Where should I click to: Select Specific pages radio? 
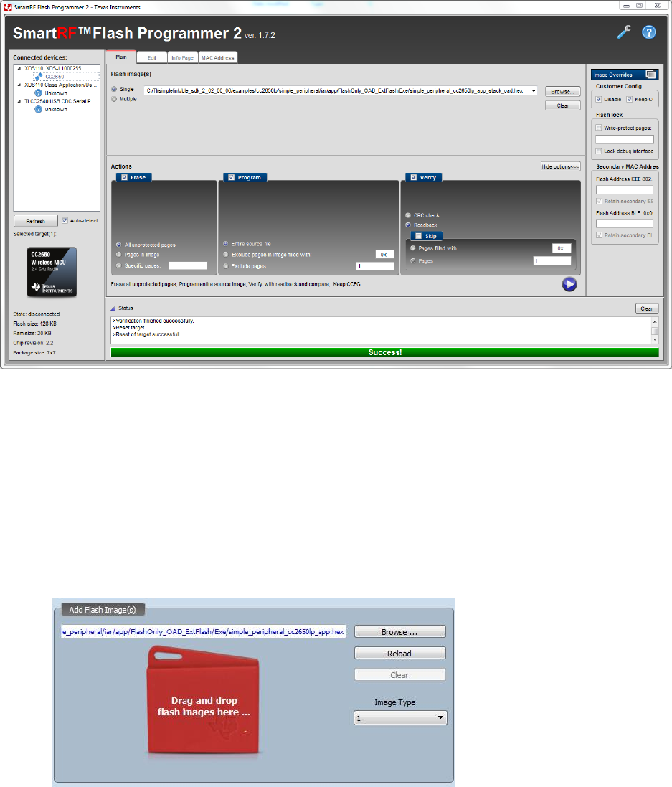(119, 265)
